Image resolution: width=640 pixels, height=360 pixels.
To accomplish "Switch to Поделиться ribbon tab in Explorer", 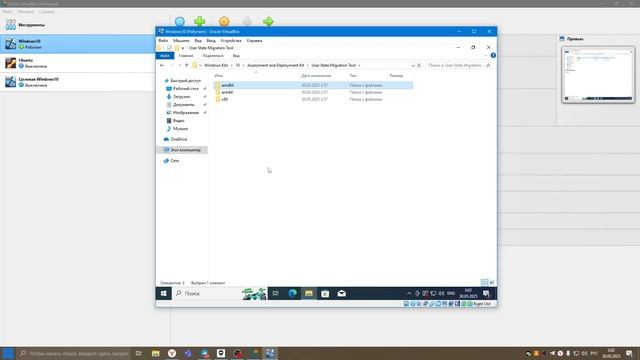I will click(213, 56).
